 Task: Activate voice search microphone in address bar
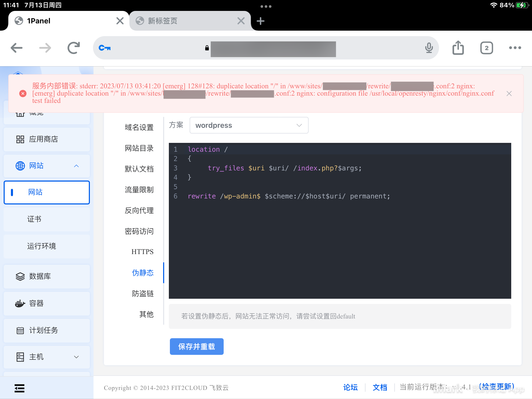tap(429, 48)
